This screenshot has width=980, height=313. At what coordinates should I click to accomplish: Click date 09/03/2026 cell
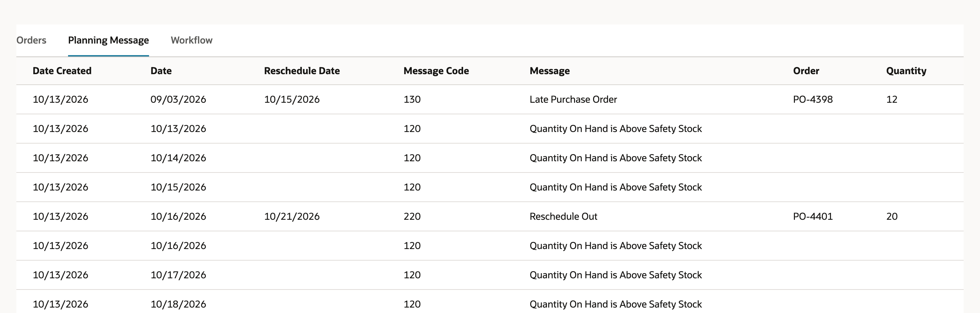178,99
